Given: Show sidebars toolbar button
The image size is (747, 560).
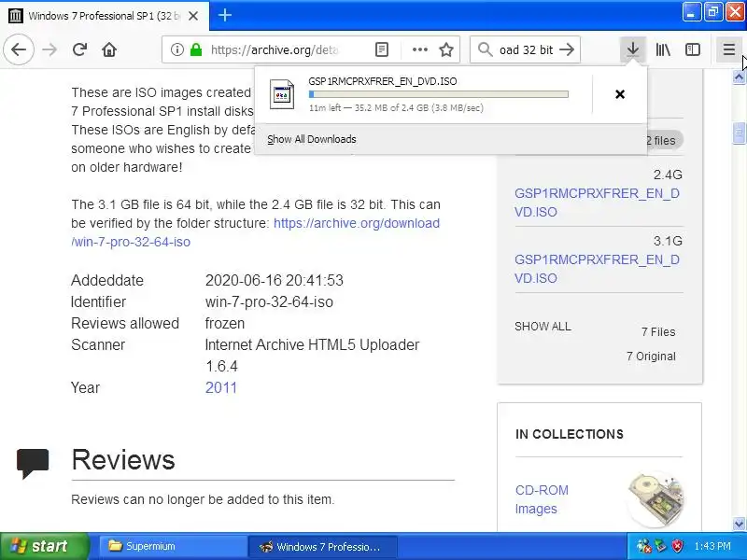Looking at the screenshot, I should click(693, 49).
